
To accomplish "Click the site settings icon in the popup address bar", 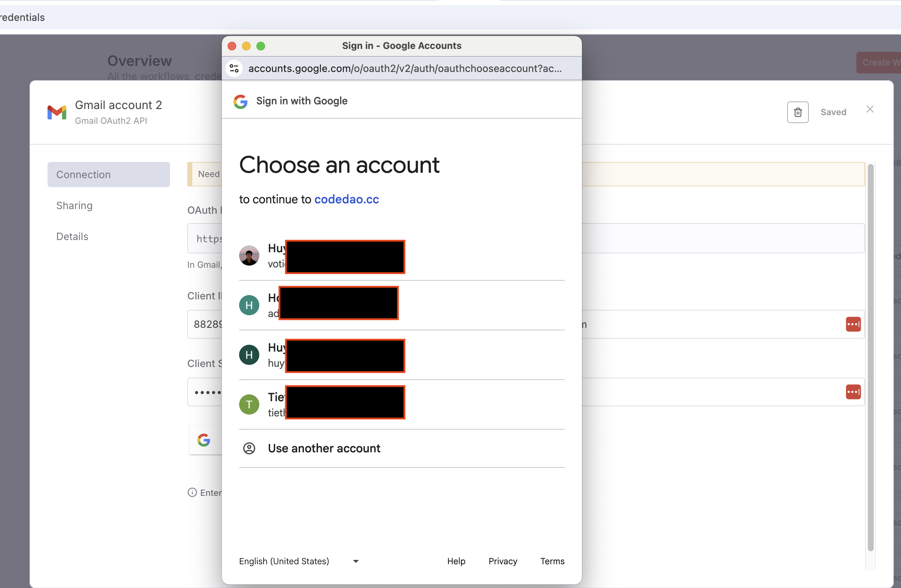I will (x=234, y=68).
